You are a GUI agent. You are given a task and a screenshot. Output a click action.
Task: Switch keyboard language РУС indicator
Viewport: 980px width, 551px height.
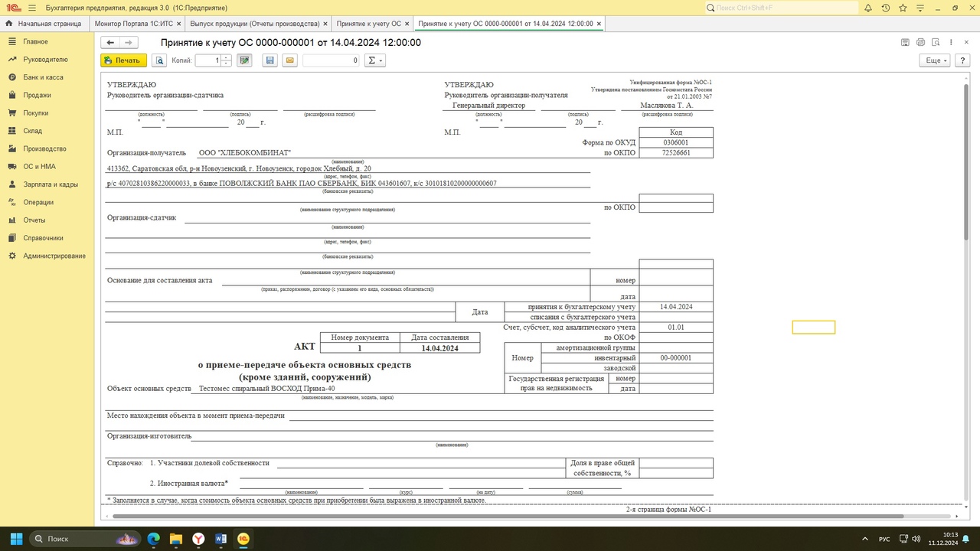[884, 539]
